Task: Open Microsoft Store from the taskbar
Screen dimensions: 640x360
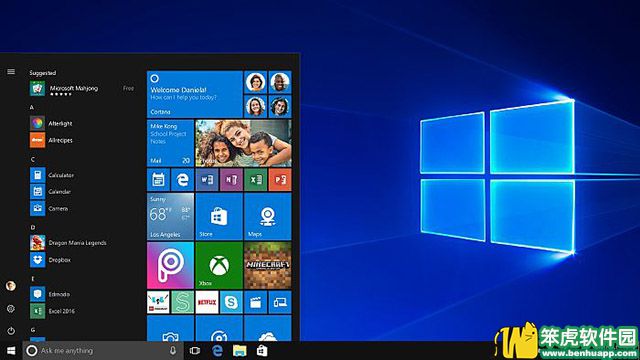Action: click(x=262, y=351)
